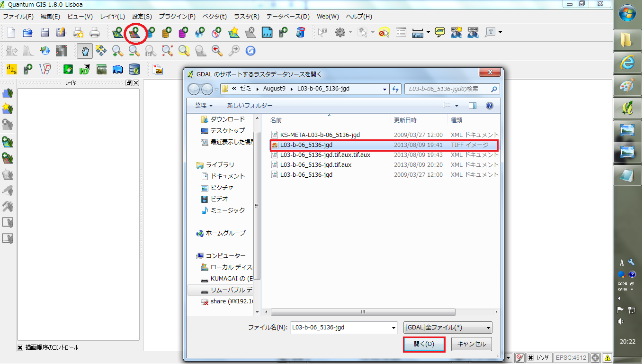Expand the measure tool dropdown arrow
The image size is (644, 364).
click(x=428, y=33)
